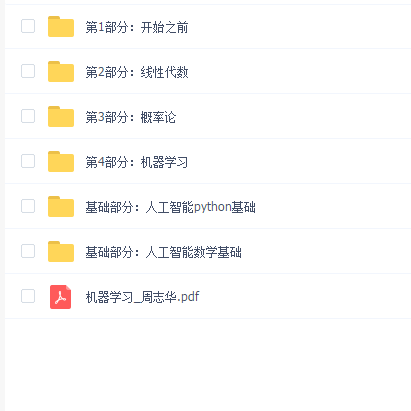Open the 第1部分:开始之前 folder icon
This screenshot has width=411, height=411.
pyautogui.click(x=61, y=26)
